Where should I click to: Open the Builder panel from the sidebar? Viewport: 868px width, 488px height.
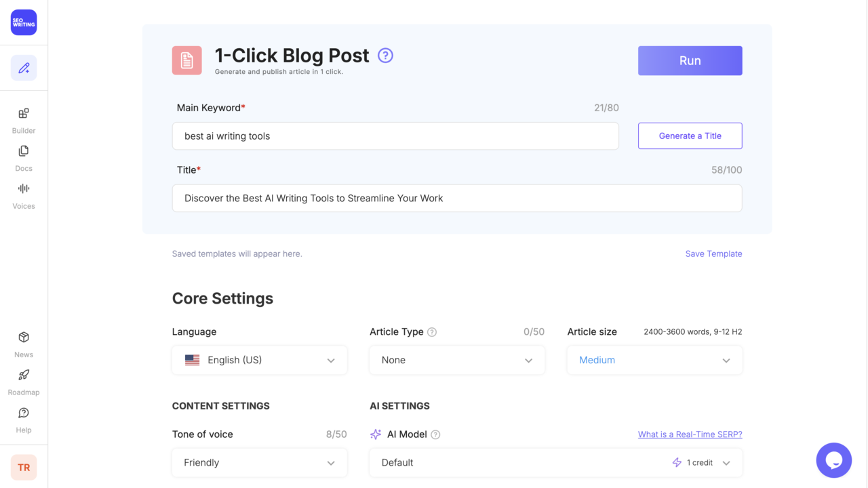pos(23,118)
